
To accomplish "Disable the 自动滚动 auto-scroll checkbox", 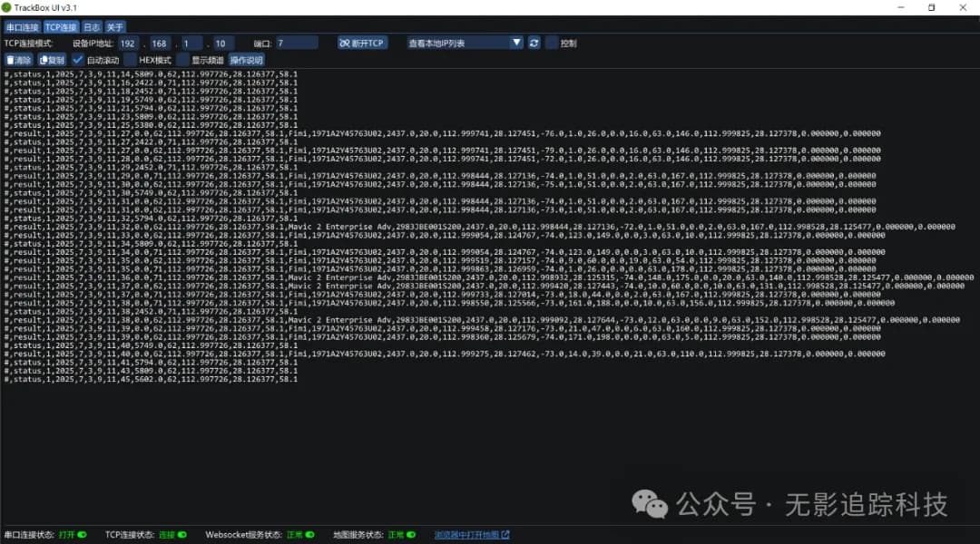I will pos(78,60).
